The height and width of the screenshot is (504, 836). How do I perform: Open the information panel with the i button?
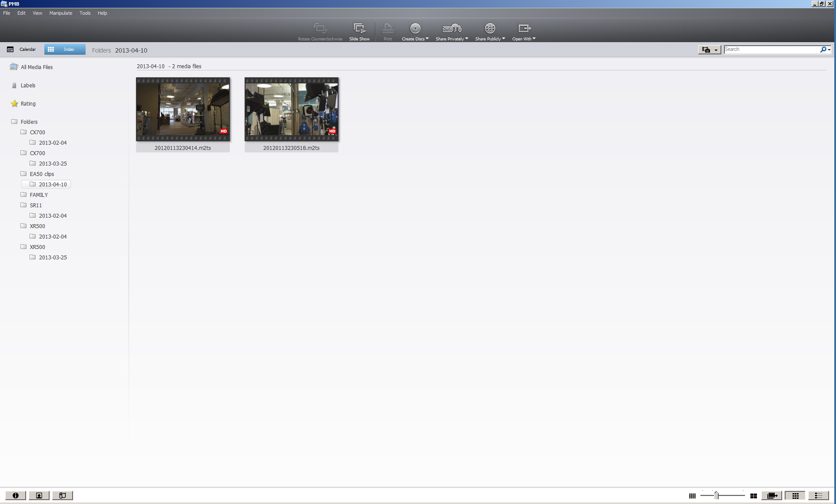(x=16, y=495)
